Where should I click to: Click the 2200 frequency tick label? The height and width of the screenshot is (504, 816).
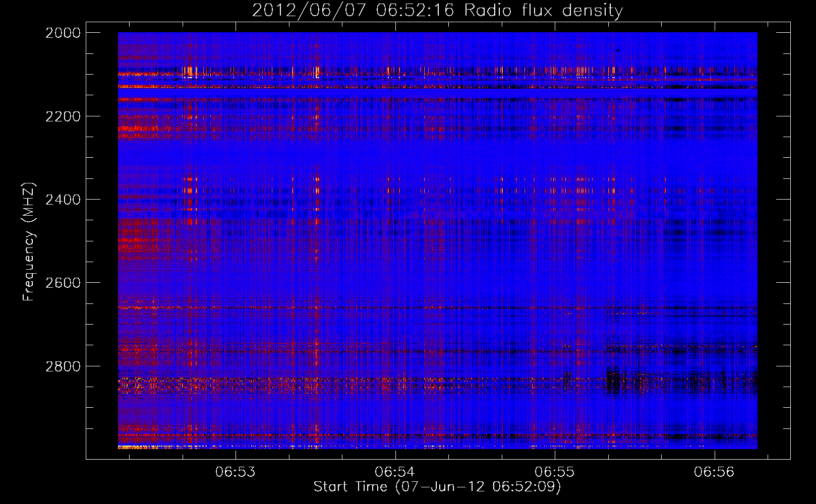pyautogui.click(x=63, y=116)
